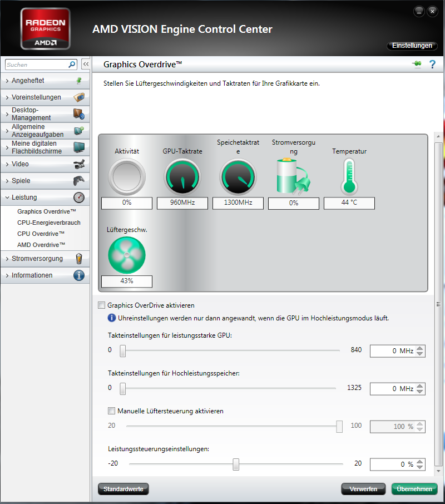Click the vertical scrollbar down arrow
Image resolution: width=445 pixels, height=504 pixels.
pyautogui.click(x=438, y=471)
